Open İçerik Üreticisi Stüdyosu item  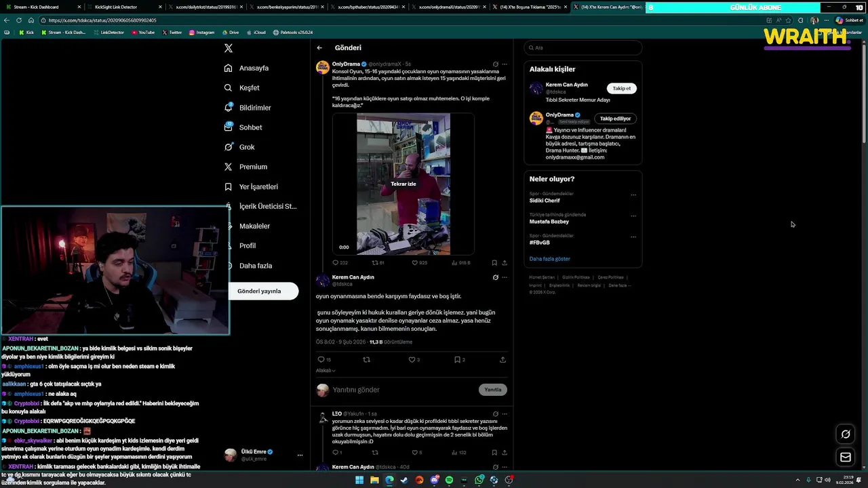click(x=261, y=206)
